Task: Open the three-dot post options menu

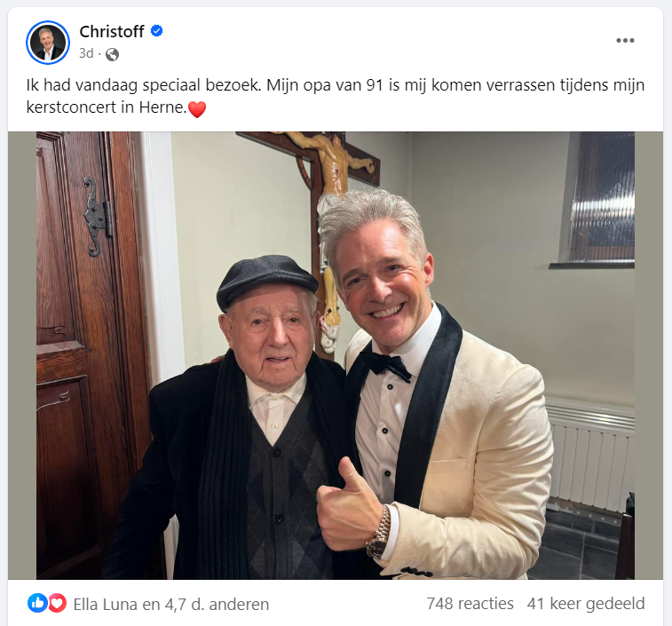Action: 625,40
